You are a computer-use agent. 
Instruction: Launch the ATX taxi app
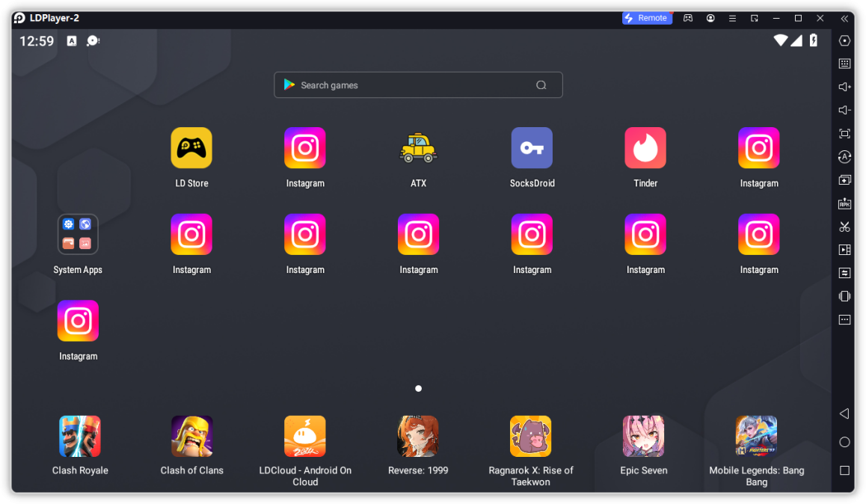pos(418,148)
